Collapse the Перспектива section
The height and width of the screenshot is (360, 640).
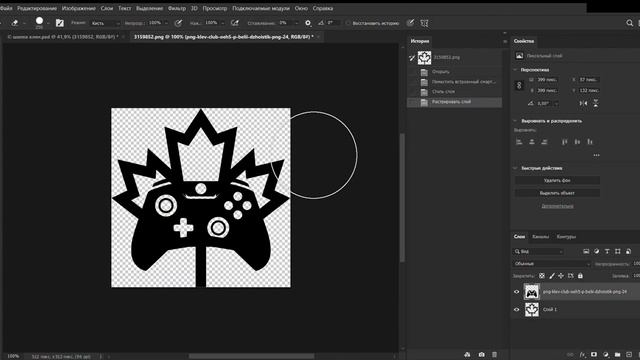click(x=515, y=70)
